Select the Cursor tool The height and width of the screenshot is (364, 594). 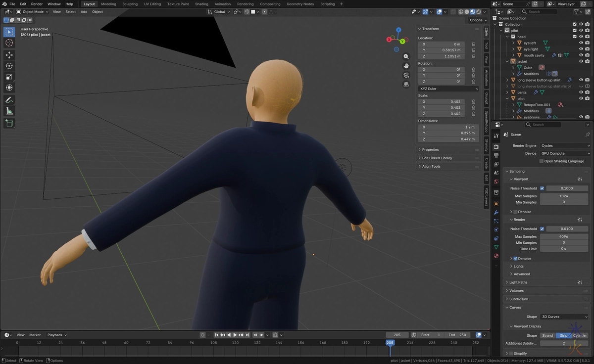(9, 43)
